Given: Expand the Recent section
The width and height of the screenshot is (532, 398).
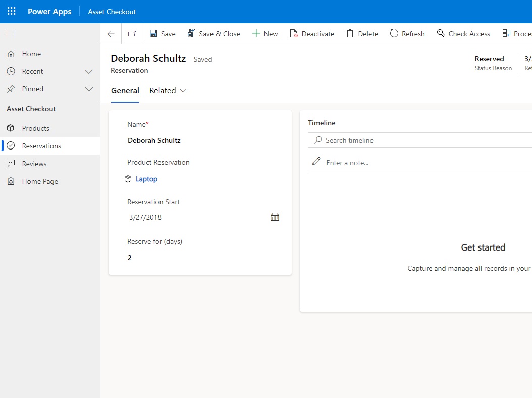Looking at the screenshot, I should [89, 71].
